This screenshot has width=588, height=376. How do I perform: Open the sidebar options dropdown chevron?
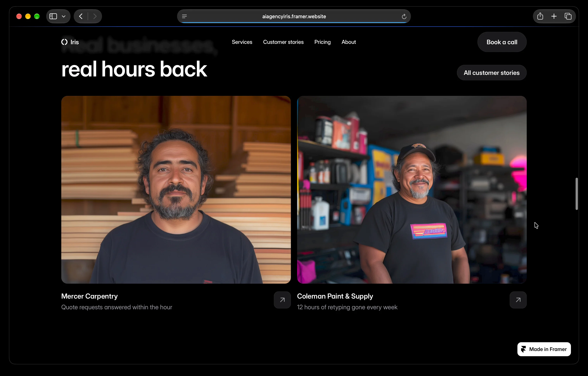(x=64, y=16)
